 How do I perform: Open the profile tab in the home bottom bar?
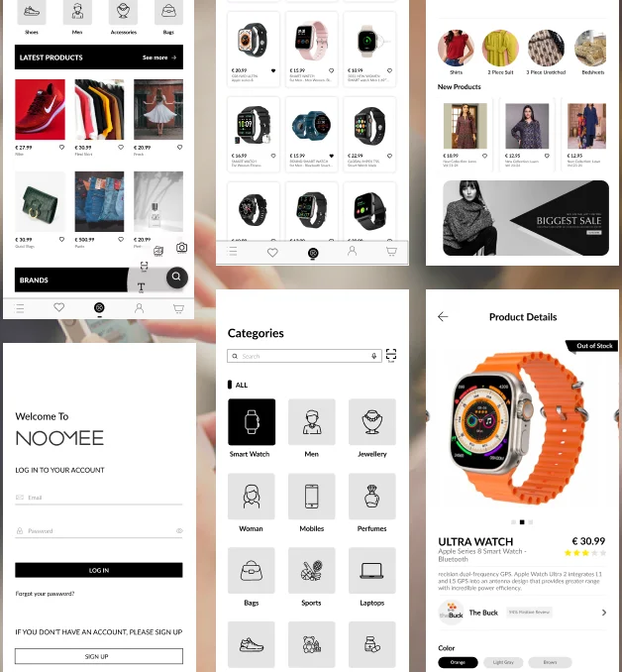pos(139,308)
